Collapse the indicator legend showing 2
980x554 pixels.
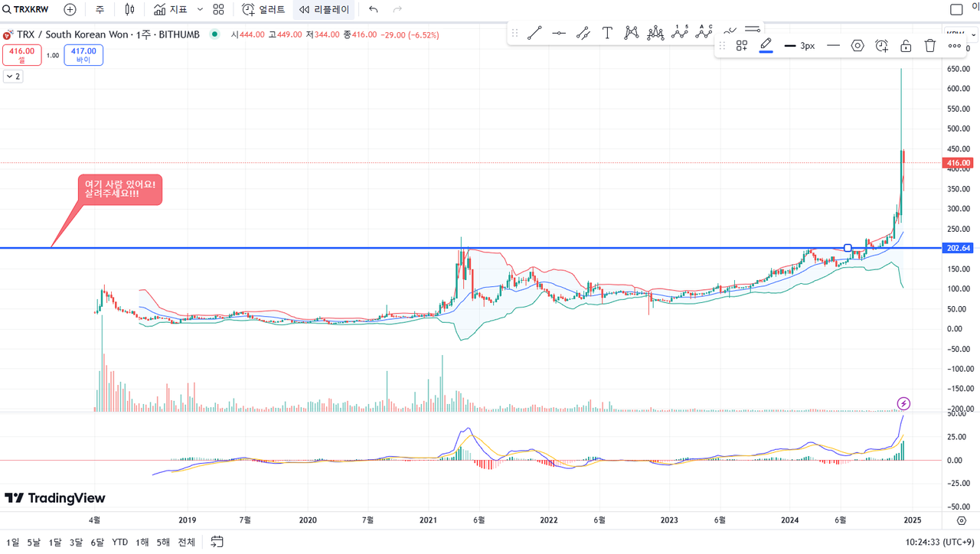pyautogui.click(x=13, y=77)
